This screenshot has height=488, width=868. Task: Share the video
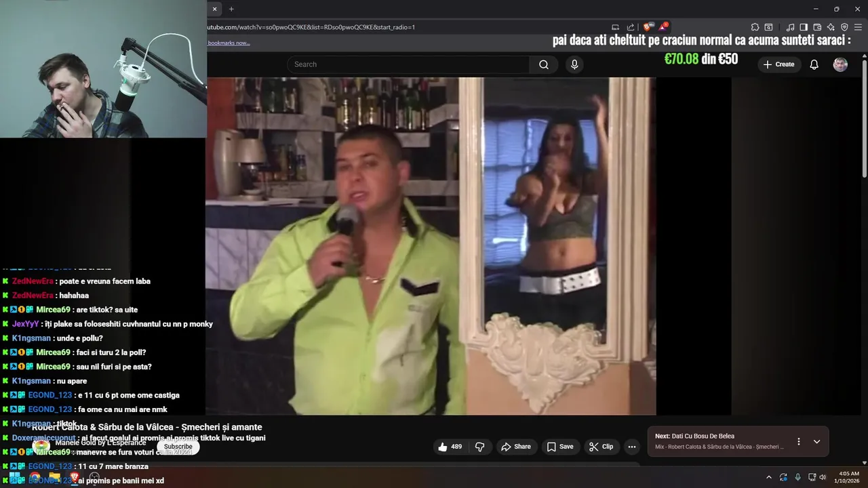tap(516, 447)
